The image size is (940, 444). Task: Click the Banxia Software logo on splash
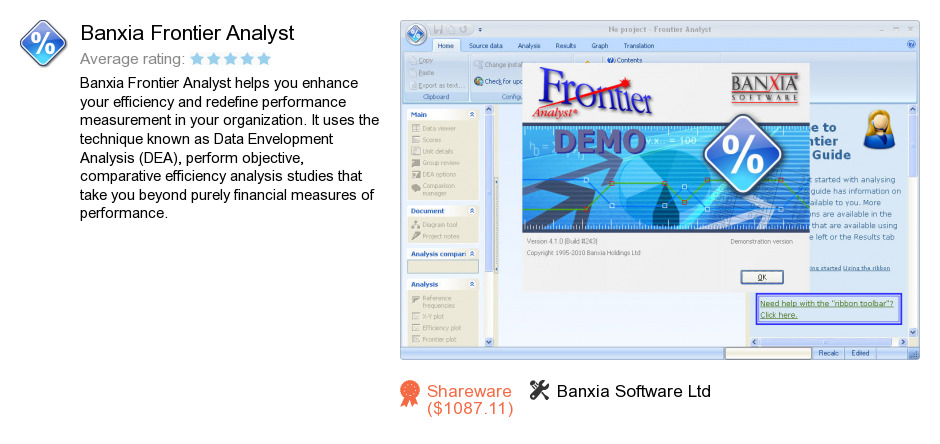(764, 88)
